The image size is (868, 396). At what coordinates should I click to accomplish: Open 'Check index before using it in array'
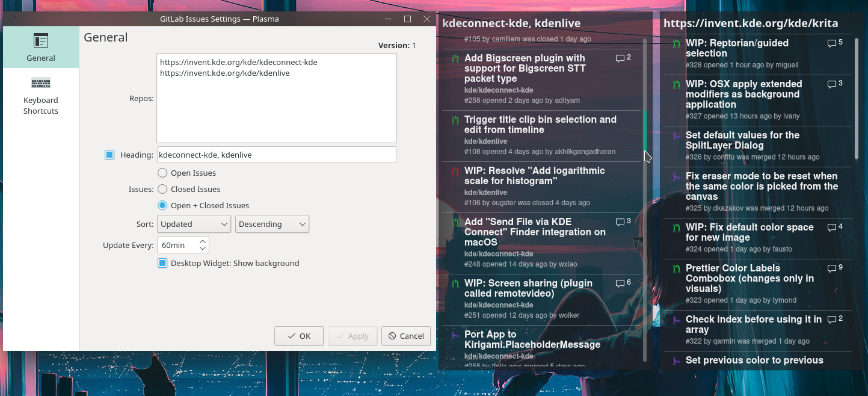tap(754, 324)
